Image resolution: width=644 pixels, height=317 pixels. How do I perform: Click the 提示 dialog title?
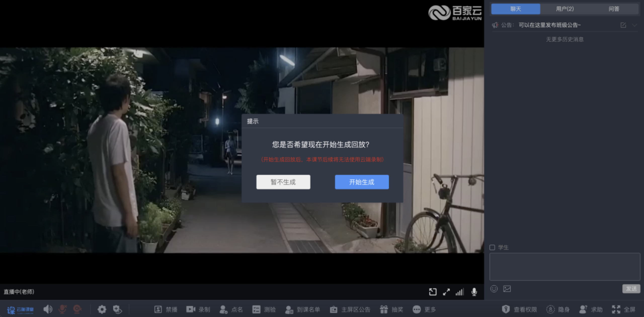253,121
